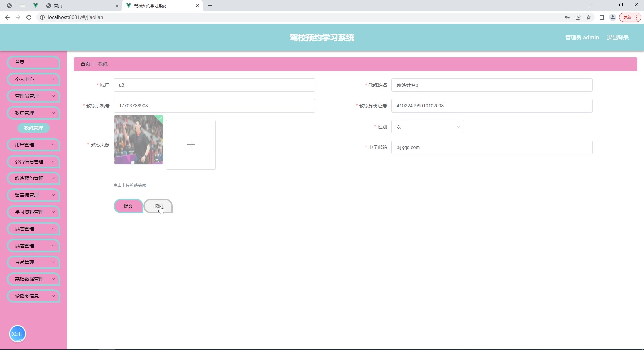644x350 pixels.
Task: Click the 电子邮箱 input field
Action: (x=492, y=147)
